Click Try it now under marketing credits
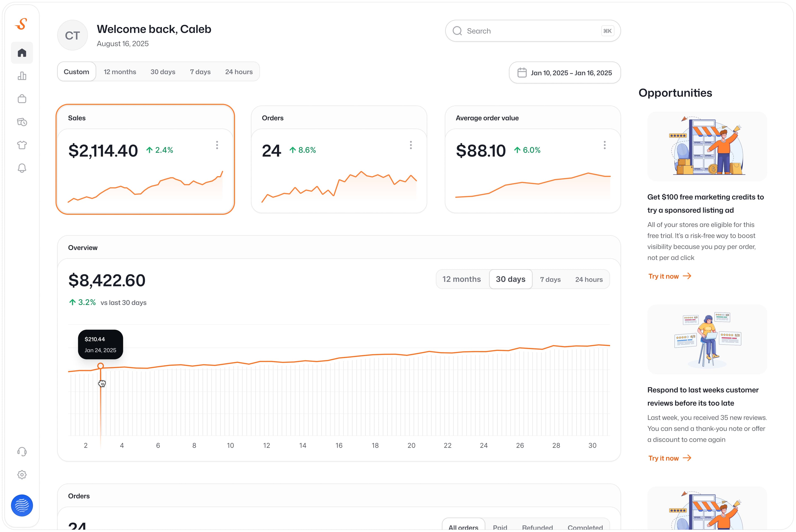 (670, 276)
